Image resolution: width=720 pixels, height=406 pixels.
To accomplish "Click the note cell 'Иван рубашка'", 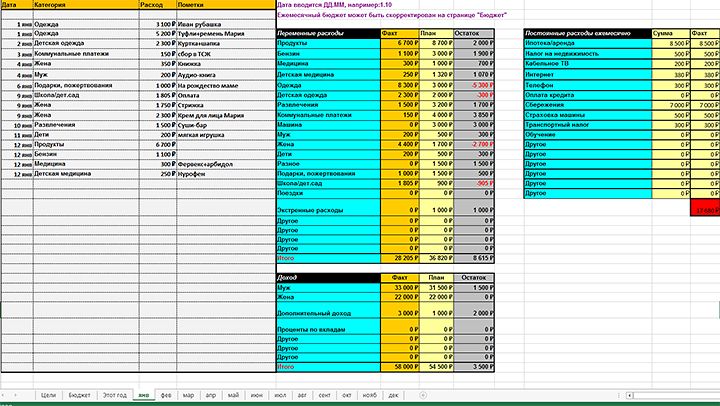I will (x=226, y=24).
